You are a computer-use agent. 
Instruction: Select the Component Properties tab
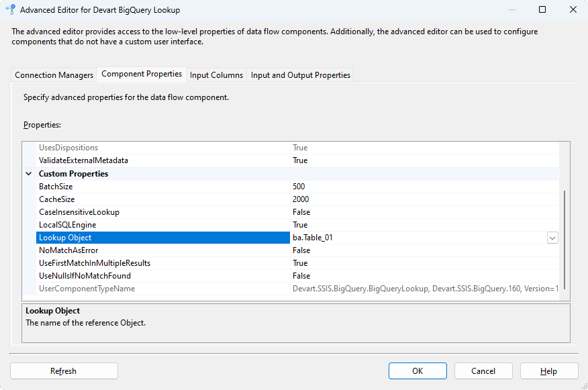pos(142,75)
